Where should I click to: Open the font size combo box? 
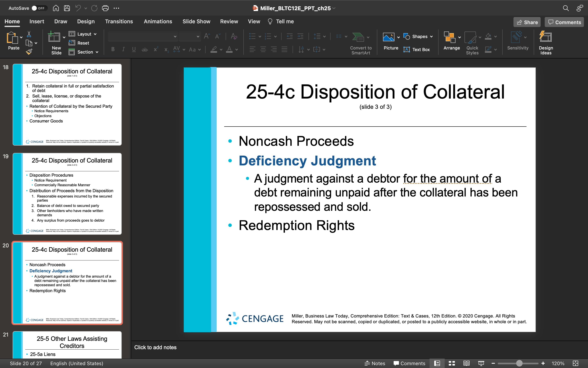190,36
